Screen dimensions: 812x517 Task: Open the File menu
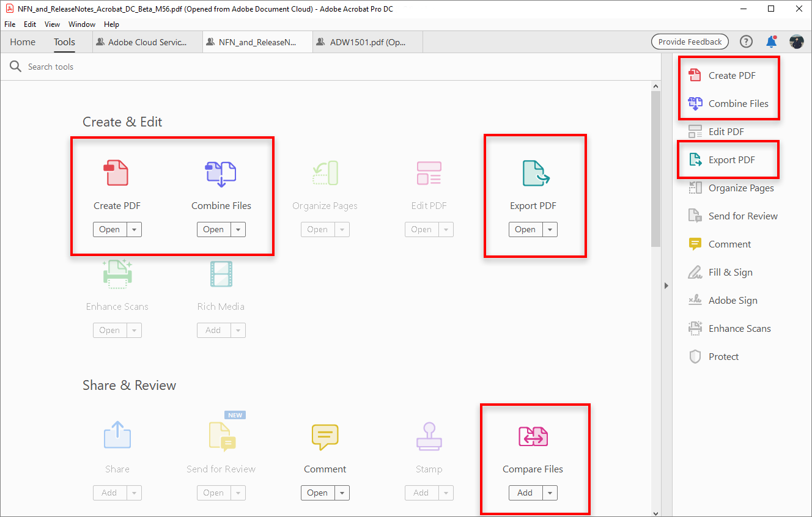pos(10,24)
